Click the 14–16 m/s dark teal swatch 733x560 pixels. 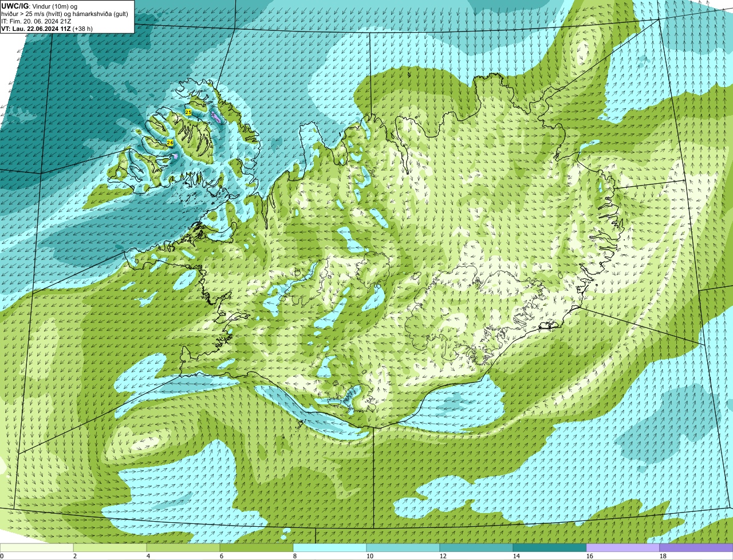550,547
